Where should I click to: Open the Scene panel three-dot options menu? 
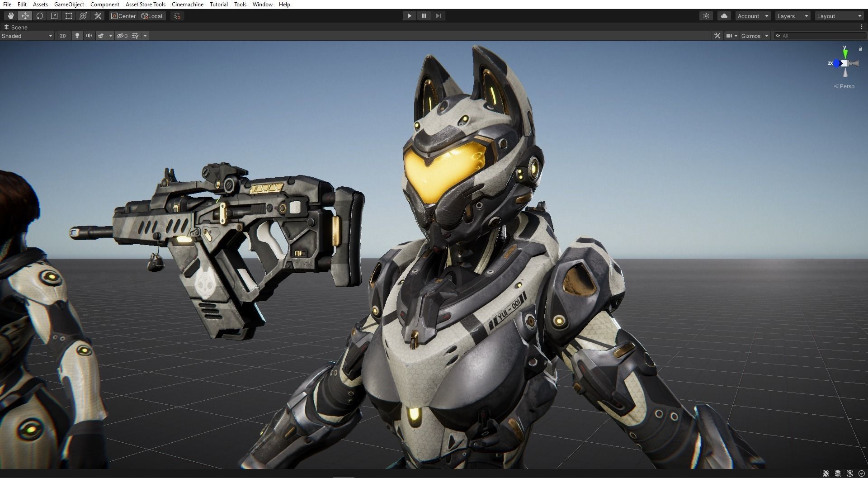point(862,27)
